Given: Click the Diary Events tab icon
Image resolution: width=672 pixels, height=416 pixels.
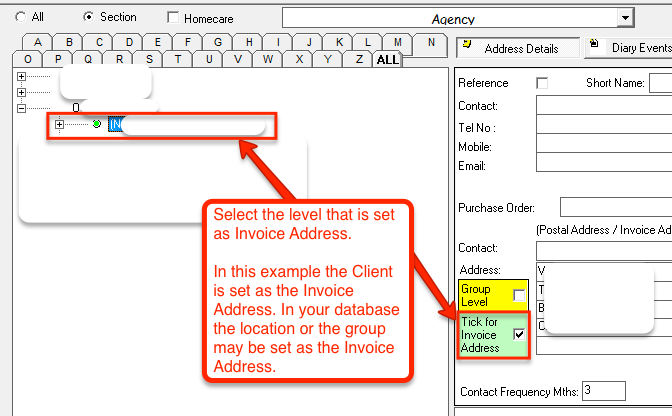Looking at the screenshot, I should click(594, 45).
